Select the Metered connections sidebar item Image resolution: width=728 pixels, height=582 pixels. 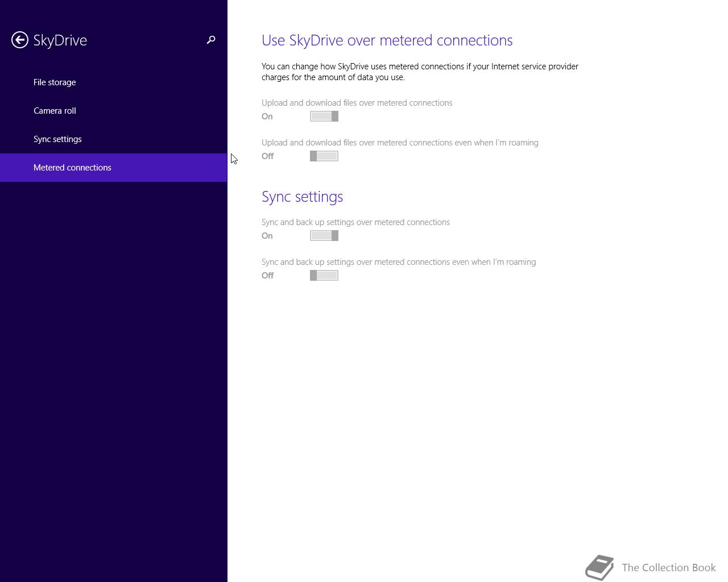113,168
